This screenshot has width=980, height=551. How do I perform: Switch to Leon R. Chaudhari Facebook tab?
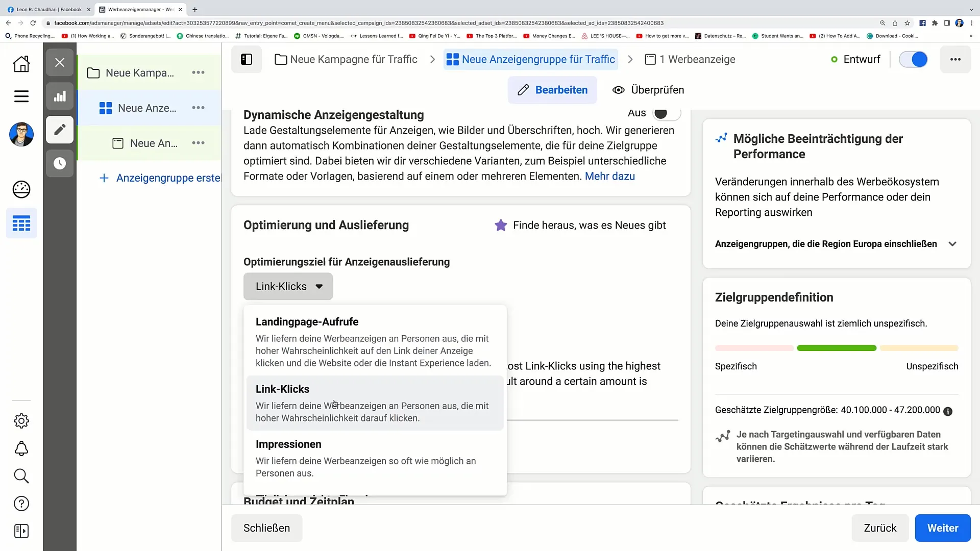click(x=48, y=9)
